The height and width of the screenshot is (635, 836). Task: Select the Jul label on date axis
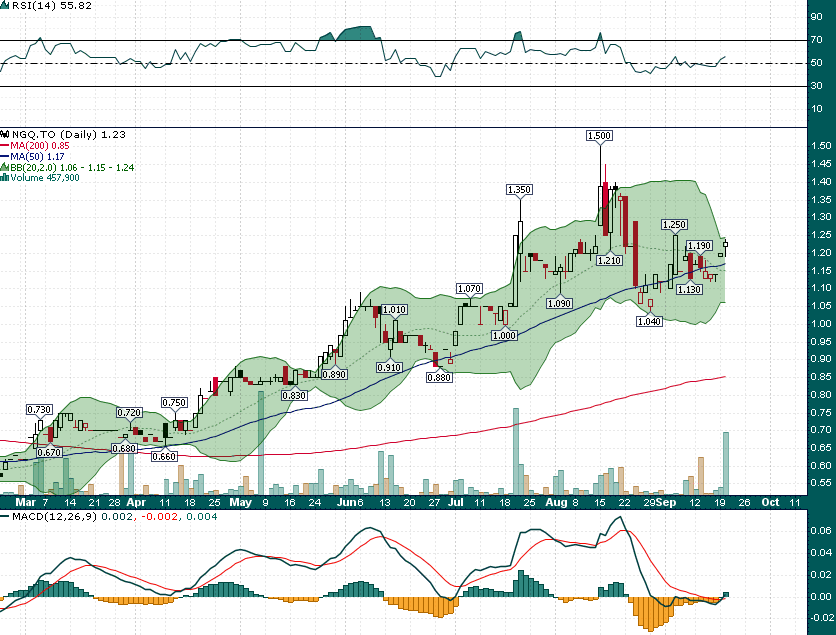[456, 502]
